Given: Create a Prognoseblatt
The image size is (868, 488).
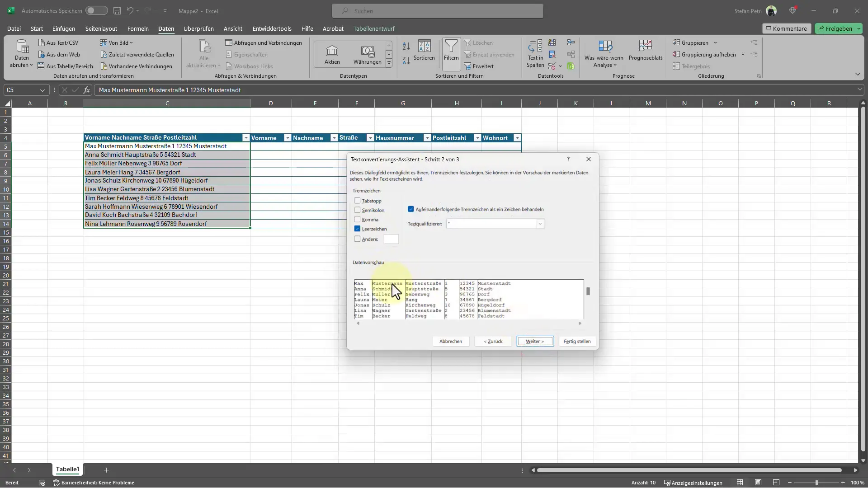Looking at the screenshot, I should click(x=646, y=51).
